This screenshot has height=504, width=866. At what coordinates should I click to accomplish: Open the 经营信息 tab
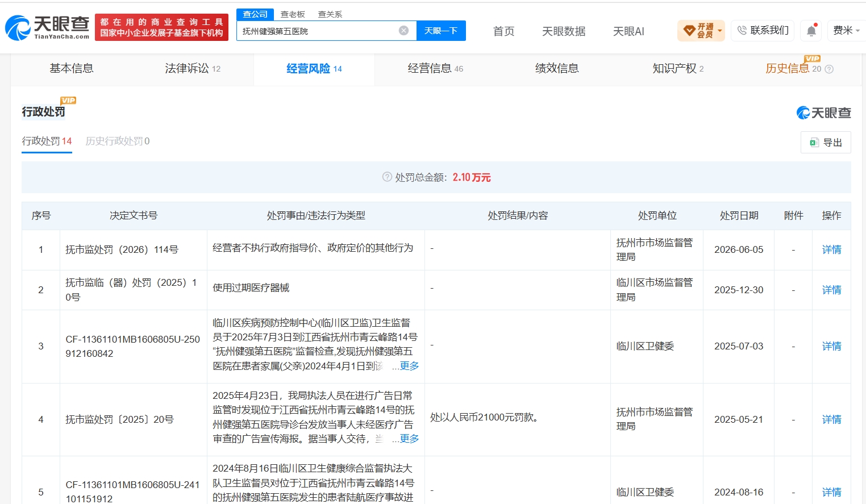click(x=435, y=69)
